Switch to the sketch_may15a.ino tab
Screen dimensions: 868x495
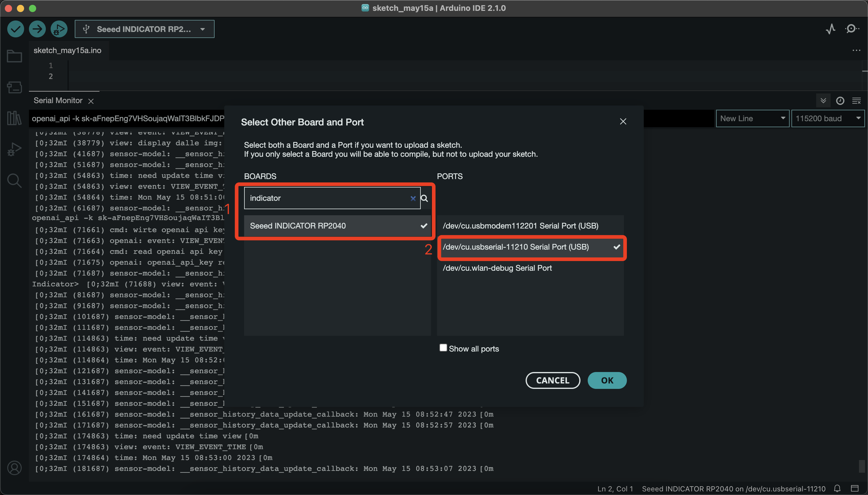(67, 50)
